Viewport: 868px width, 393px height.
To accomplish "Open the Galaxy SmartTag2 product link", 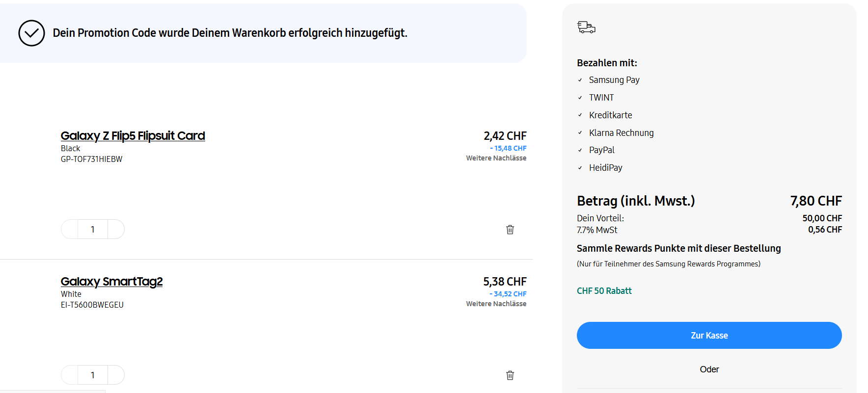I will [x=111, y=282].
